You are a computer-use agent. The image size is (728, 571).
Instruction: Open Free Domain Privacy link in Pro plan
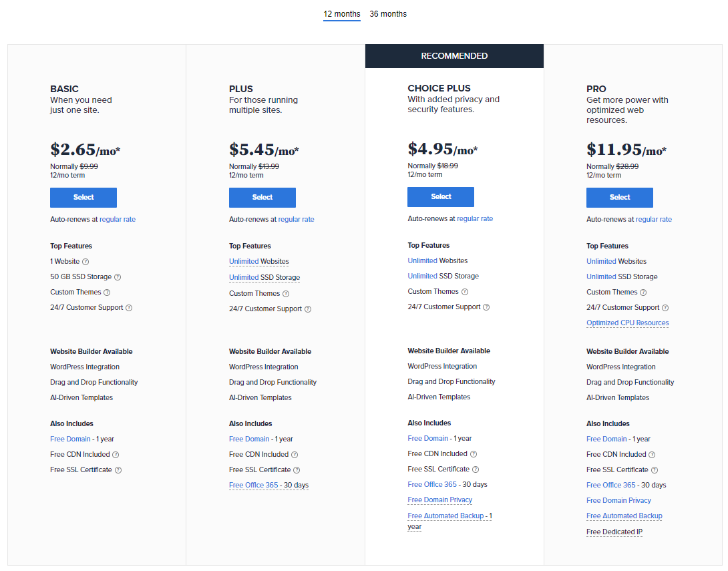pos(619,500)
